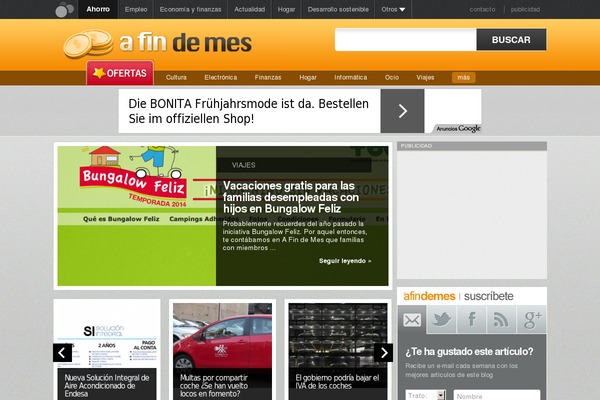Open the Facebook icon tab

click(471, 320)
